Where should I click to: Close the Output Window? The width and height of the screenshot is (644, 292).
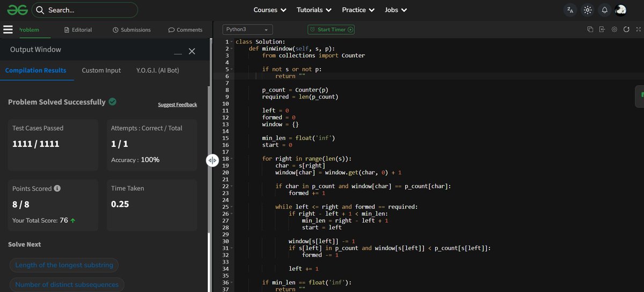(x=192, y=51)
